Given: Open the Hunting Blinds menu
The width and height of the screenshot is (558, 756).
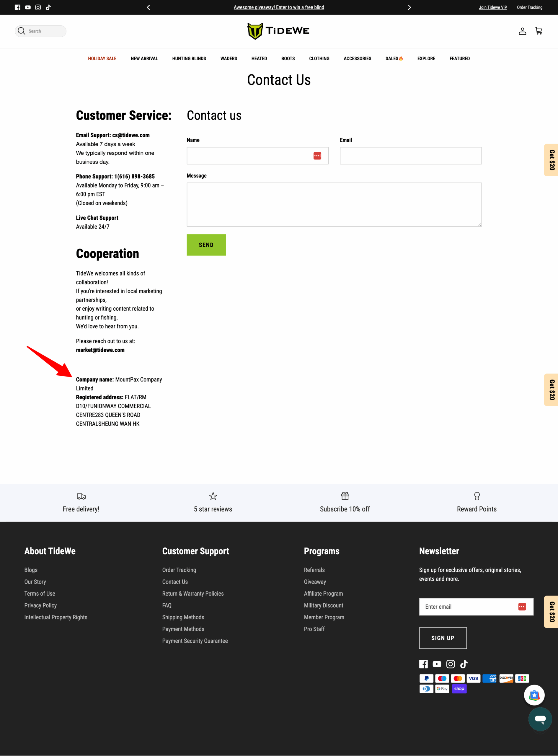Looking at the screenshot, I should click(x=189, y=58).
